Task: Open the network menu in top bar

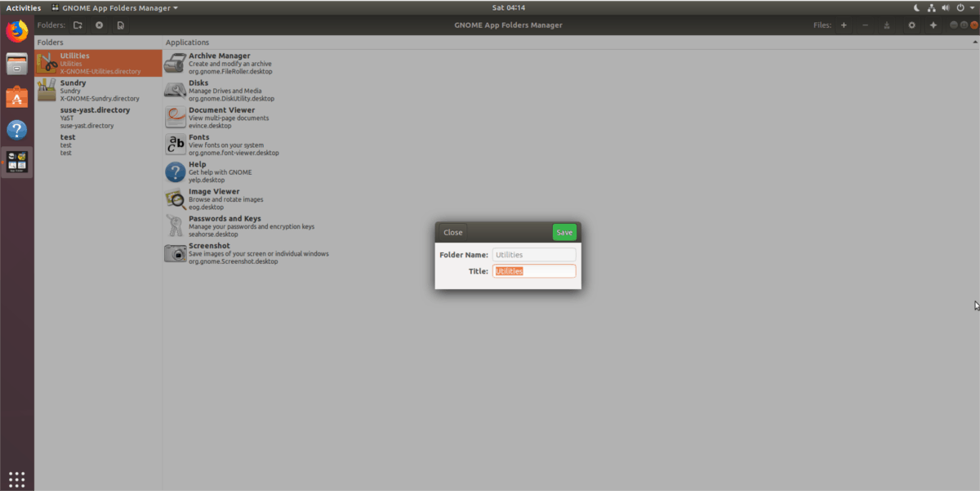Action: 932,7
